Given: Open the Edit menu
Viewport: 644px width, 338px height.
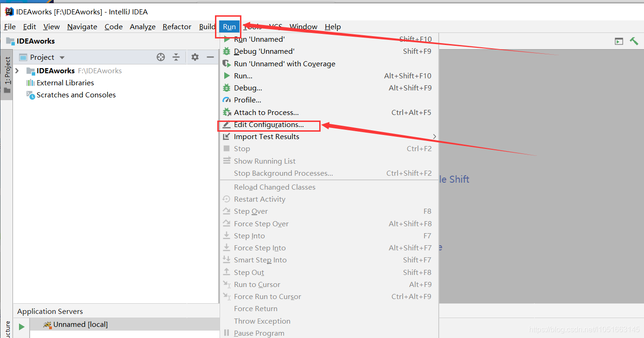Looking at the screenshot, I should coord(30,27).
